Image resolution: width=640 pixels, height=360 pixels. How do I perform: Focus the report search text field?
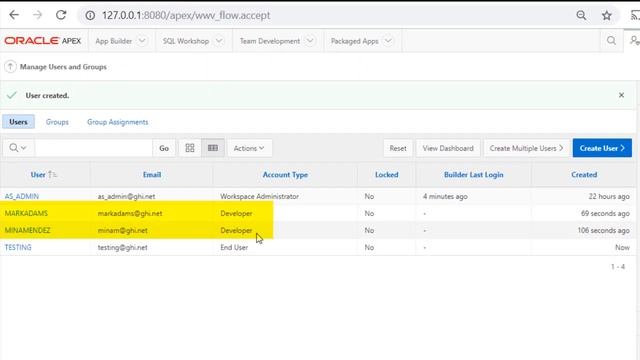(93, 148)
